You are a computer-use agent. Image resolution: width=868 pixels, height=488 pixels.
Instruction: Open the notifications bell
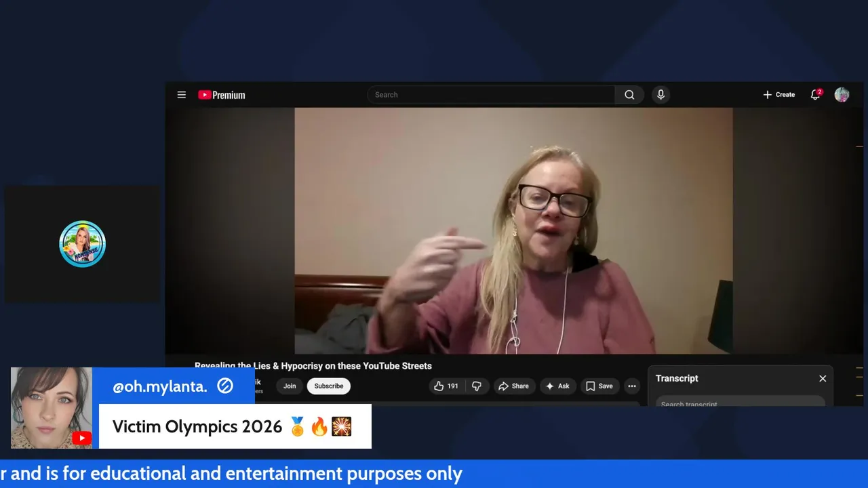(x=816, y=95)
